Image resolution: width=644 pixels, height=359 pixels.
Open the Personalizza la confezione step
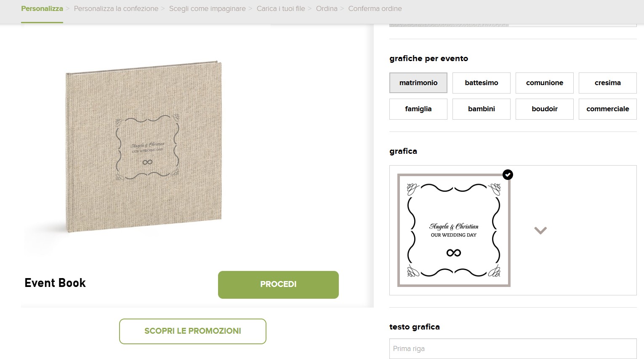(x=116, y=8)
